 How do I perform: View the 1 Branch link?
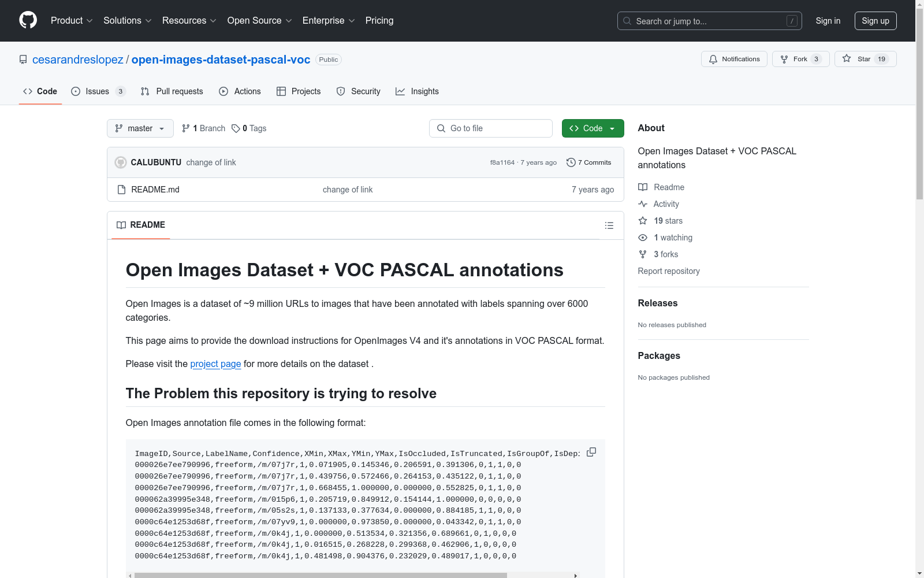coord(203,128)
